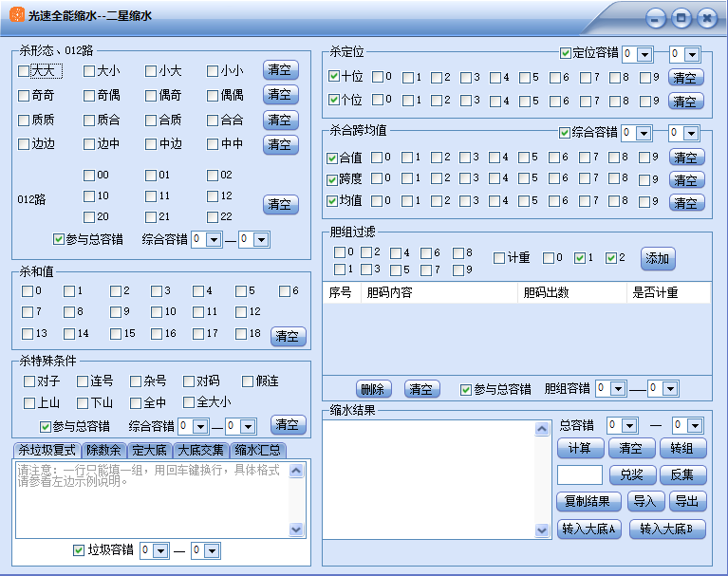Screen dimensions: 728x576
Task: Click the 导出 button
Action: [687, 502]
